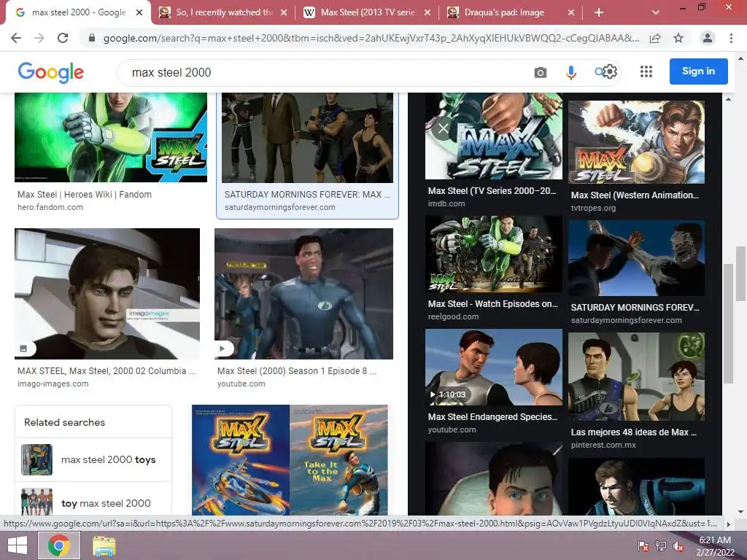Open the site lock security info
Viewport: 747px width, 560px height.
92,38
